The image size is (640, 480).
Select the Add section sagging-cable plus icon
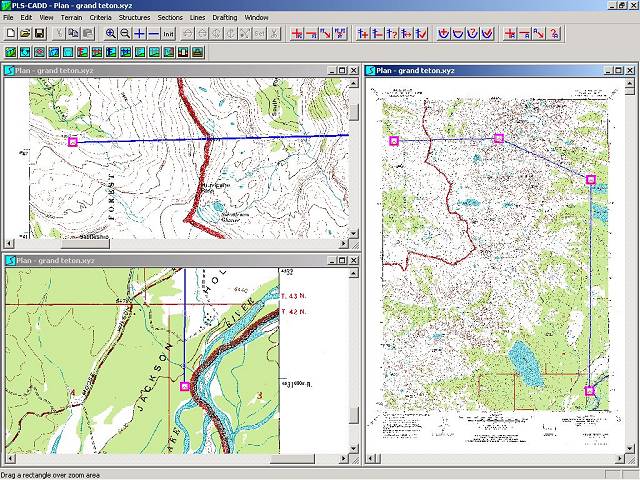[443, 33]
